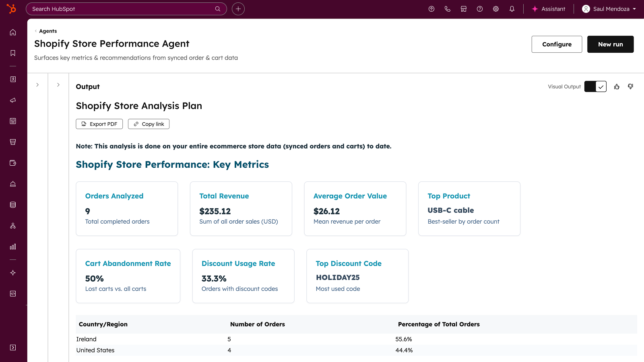The height and width of the screenshot is (362, 644).
Task: Expand the HubSpot sidebar with bottom arrow
Action: click(12, 348)
